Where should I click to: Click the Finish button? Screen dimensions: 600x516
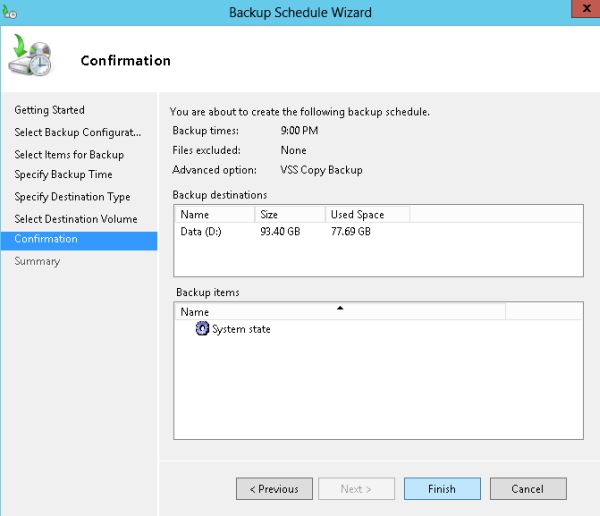point(442,489)
